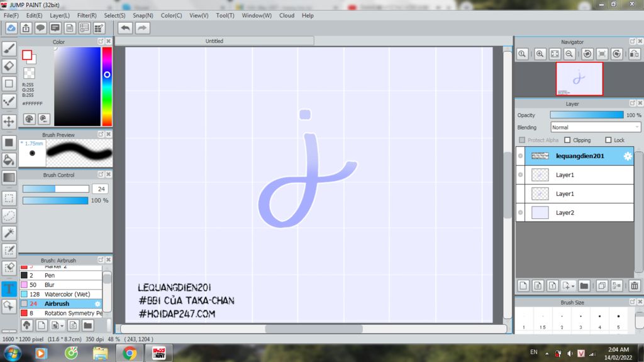Open the Filter menu
The height and width of the screenshot is (362, 644).
[87, 15]
